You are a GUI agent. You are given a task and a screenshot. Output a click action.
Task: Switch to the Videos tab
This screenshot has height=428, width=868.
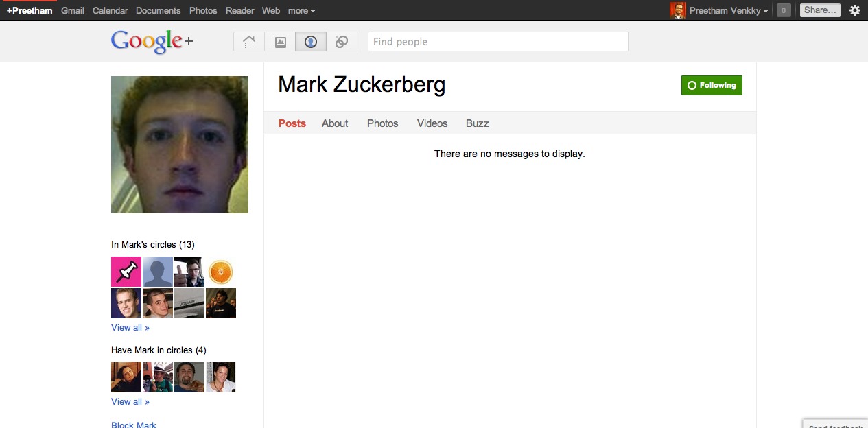[432, 123]
